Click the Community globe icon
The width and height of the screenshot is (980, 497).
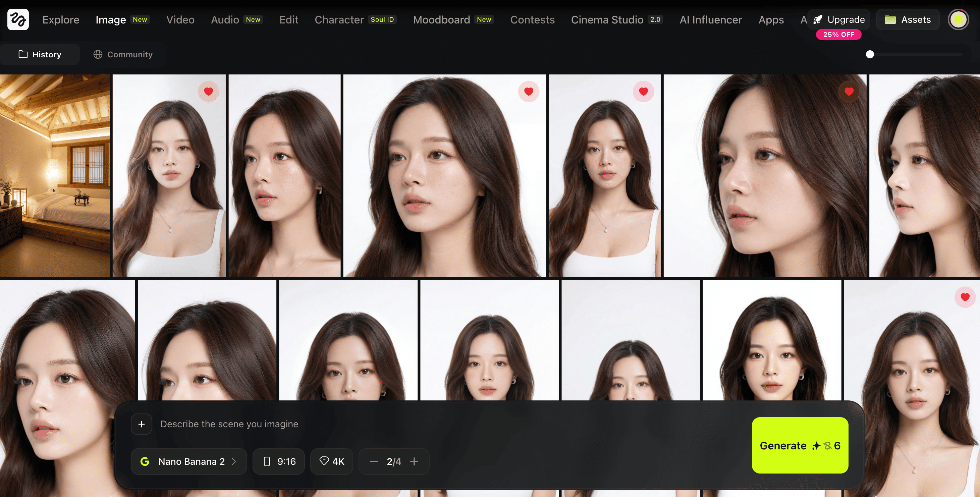coord(98,54)
